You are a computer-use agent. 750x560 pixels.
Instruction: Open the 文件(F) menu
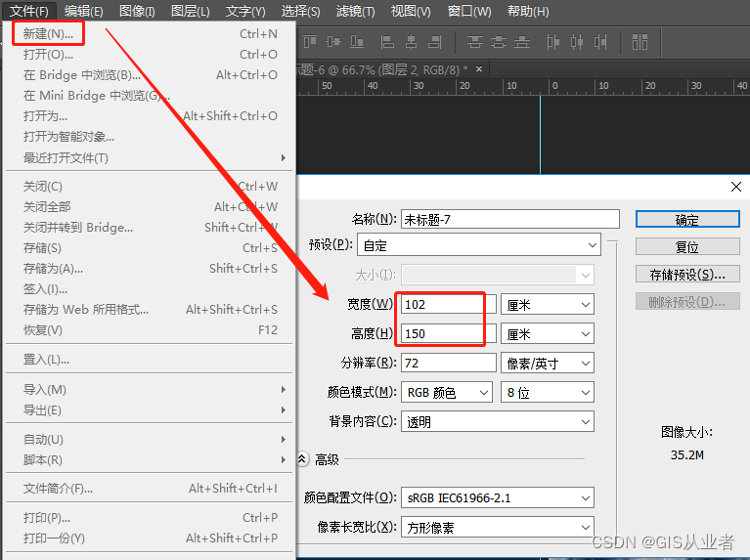[x=29, y=11]
